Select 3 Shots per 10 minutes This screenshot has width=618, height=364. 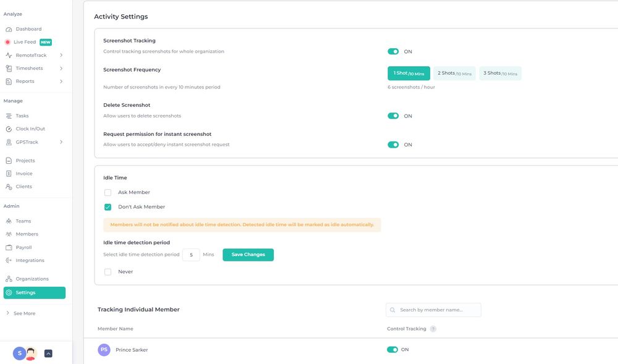[x=501, y=73]
